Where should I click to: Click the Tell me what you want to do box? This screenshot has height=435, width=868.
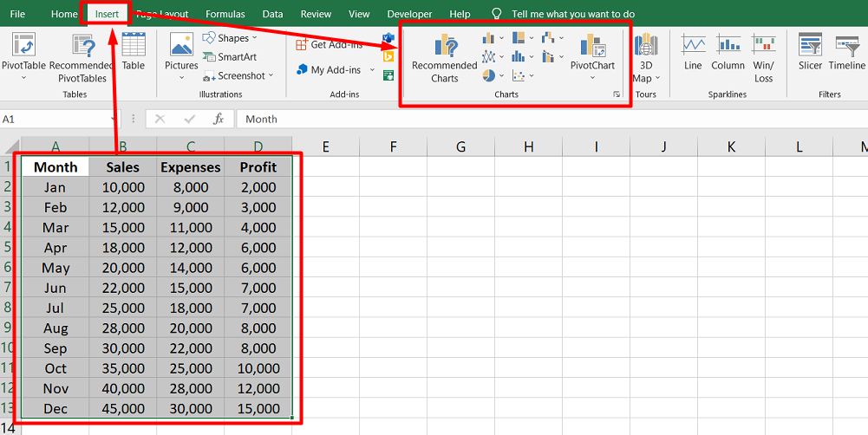(573, 14)
